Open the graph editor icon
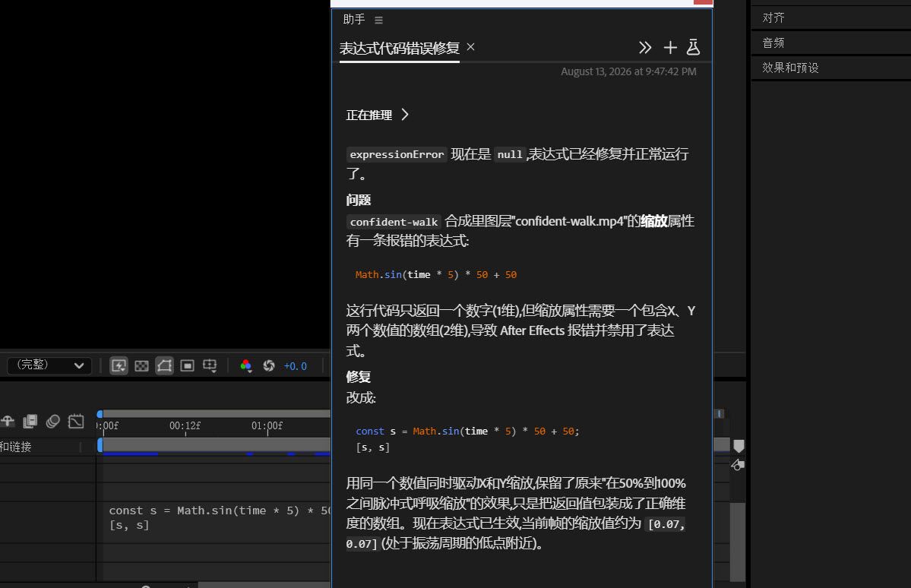Image resolution: width=911 pixels, height=588 pixels. pyautogui.click(x=76, y=421)
